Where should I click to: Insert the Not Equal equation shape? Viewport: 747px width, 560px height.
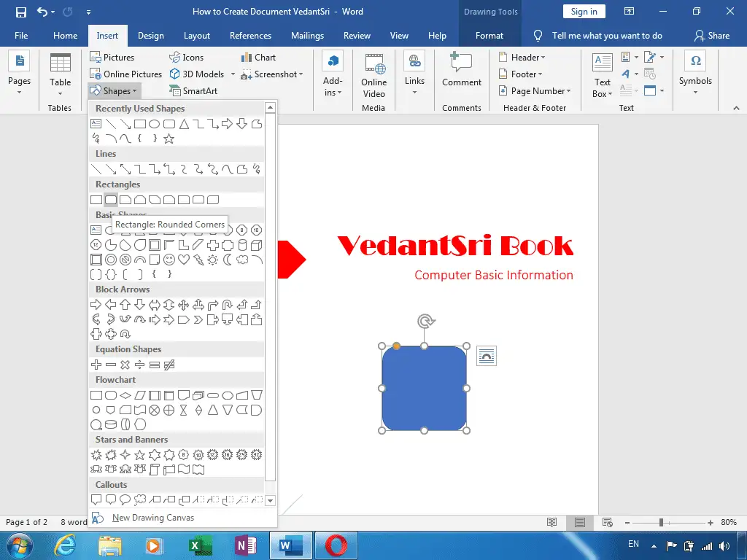(x=169, y=365)
